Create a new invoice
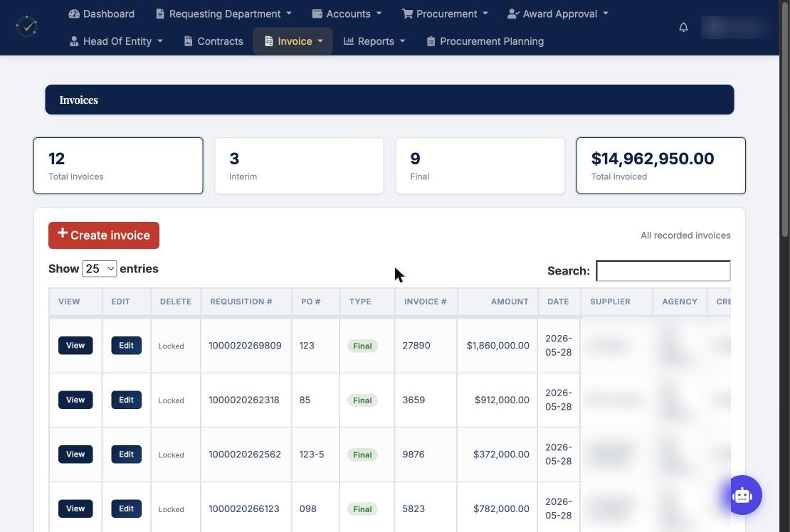 pos(104,235)
